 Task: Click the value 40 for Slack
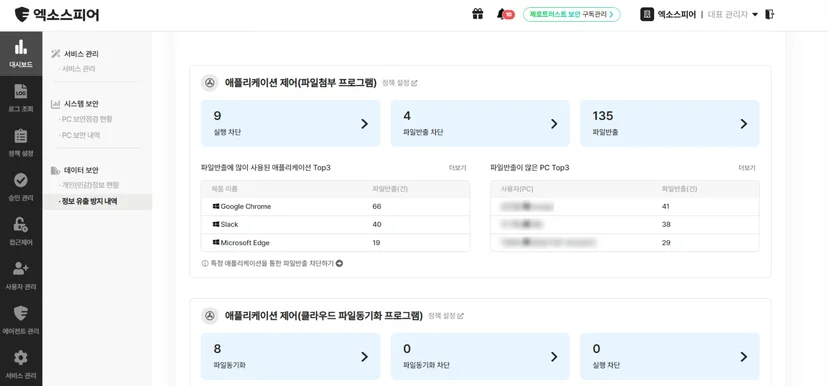(377, 224)
